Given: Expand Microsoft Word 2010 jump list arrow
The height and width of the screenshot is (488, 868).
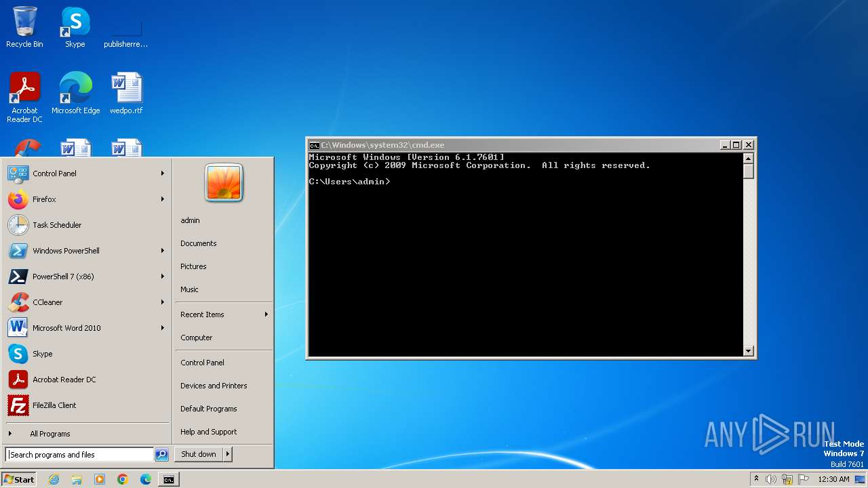Looking at the screenshot, I should click(x=163, y=328).
